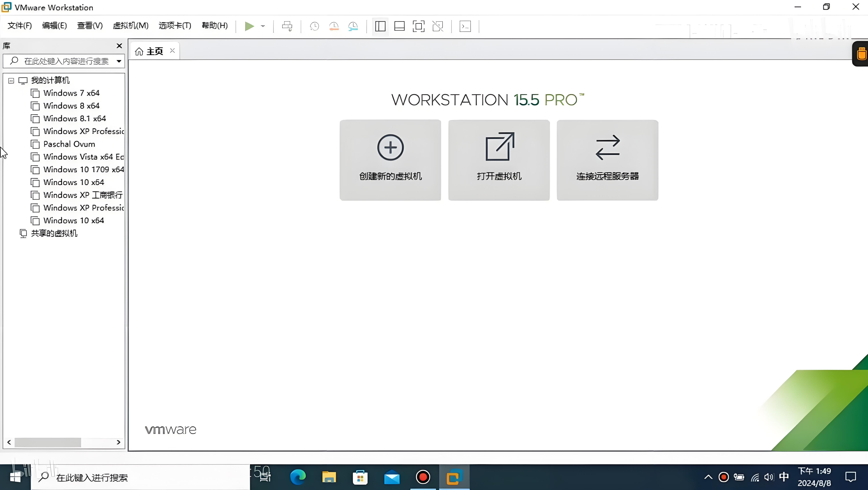Close the 主页 tab
Image resolution: width=868 pixels, height=490 pixels.
(172, 51)
